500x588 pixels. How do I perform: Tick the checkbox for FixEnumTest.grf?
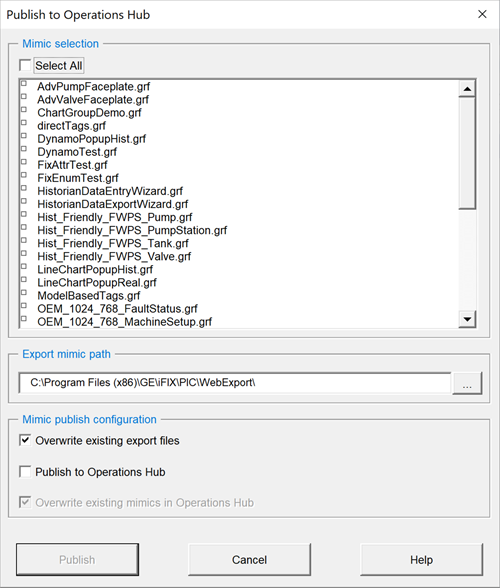tap(24, 175)
